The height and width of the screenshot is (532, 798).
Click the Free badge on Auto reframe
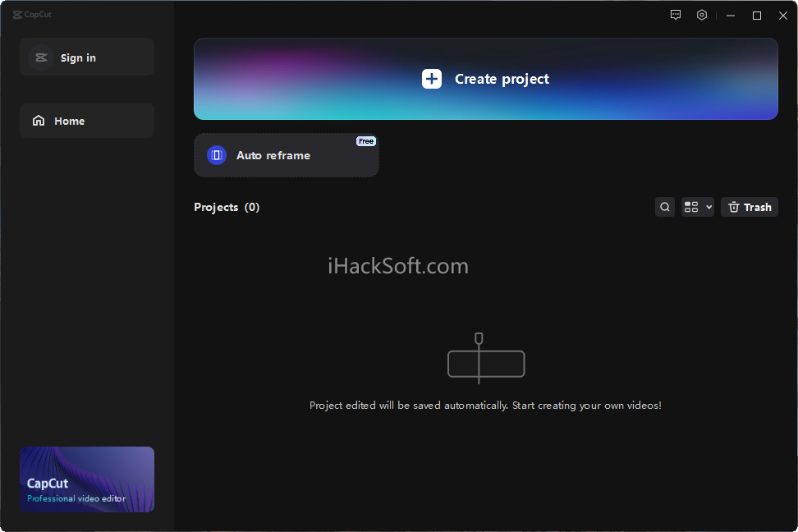click(366, 141)
